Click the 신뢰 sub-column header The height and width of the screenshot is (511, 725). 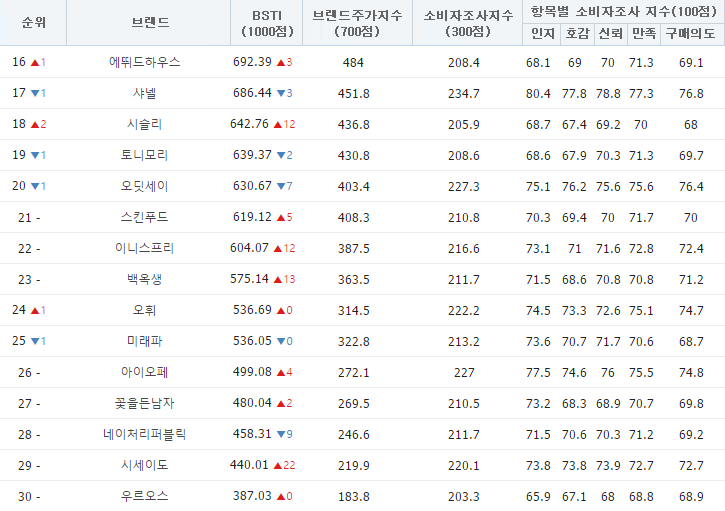611,33
